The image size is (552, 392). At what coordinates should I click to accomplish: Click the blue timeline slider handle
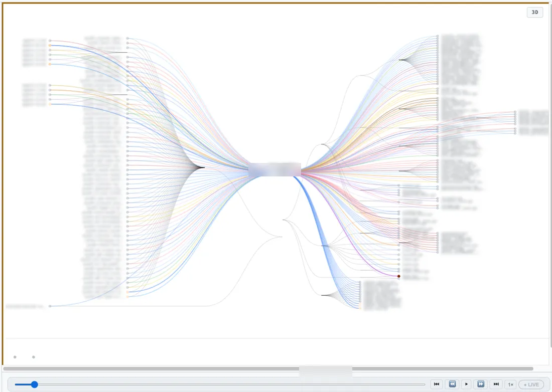tap(34, 384)
